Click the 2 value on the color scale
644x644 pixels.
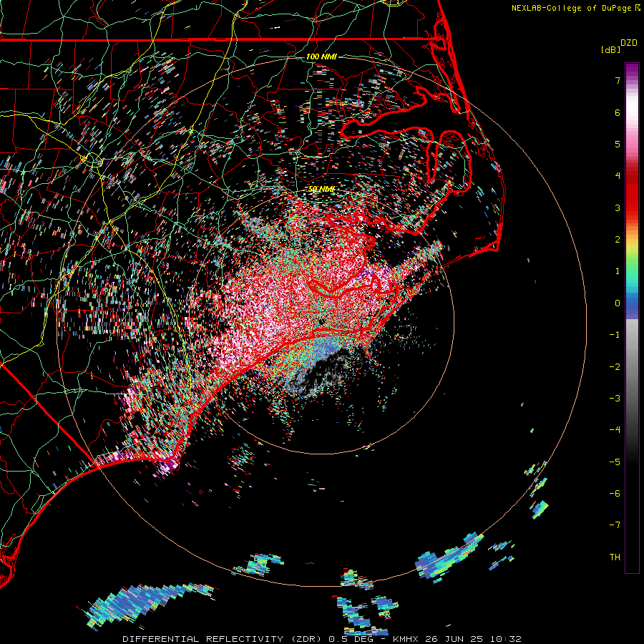tap(618, 240)
